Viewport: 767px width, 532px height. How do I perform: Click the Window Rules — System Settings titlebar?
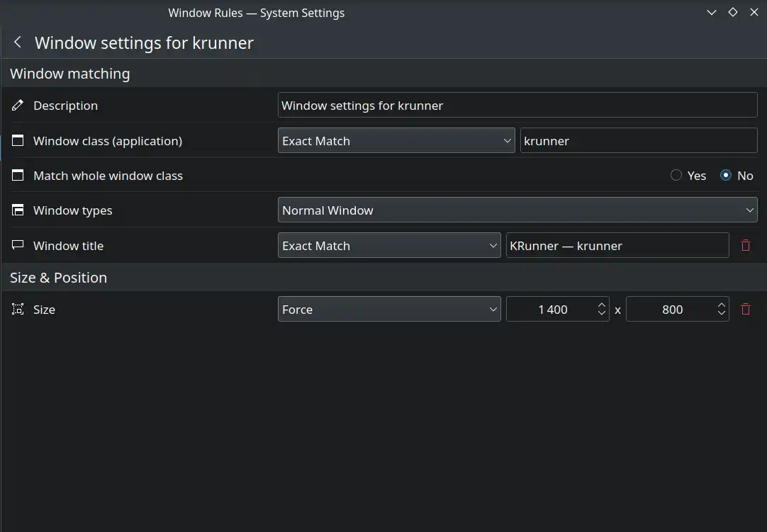pyautogui.click(x=257, y=13)
